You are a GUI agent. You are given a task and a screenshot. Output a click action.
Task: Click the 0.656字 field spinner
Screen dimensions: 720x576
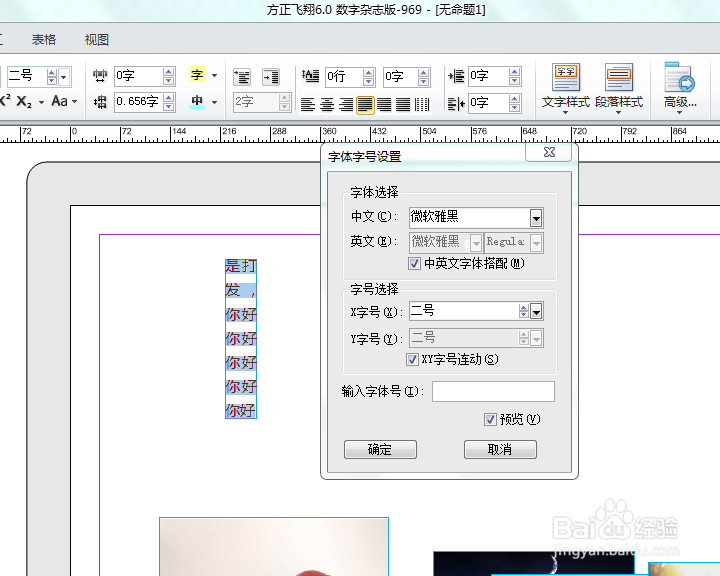tap(169, 102)
